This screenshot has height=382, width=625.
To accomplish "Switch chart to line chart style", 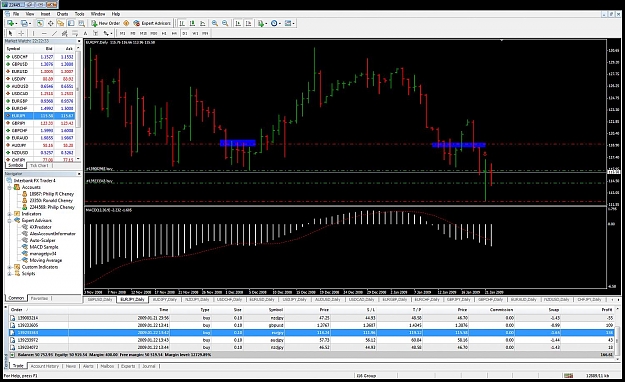I will pos(202,23).
